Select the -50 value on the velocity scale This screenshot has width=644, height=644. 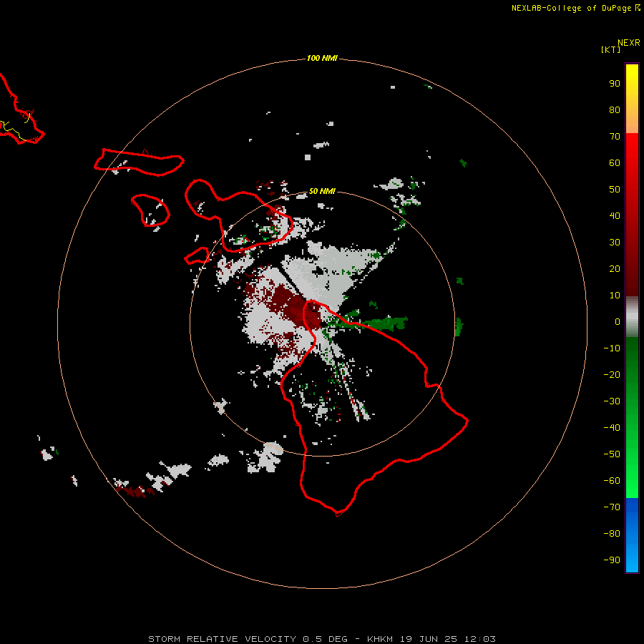coord(612,454)
